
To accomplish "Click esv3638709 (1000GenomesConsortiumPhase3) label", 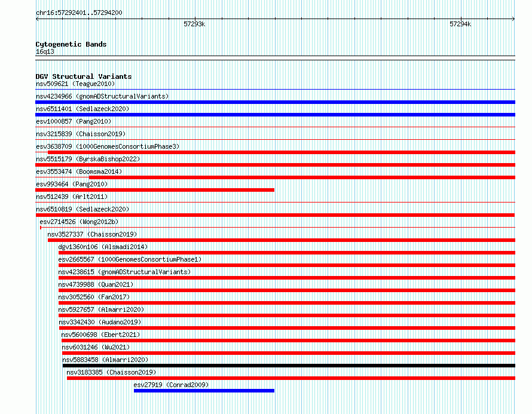I will pyautogui.click(x=108, y=146).
